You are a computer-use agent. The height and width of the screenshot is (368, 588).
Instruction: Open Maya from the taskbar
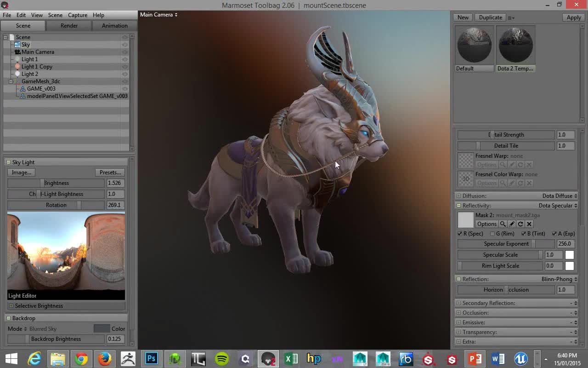(x=383, y=358)
